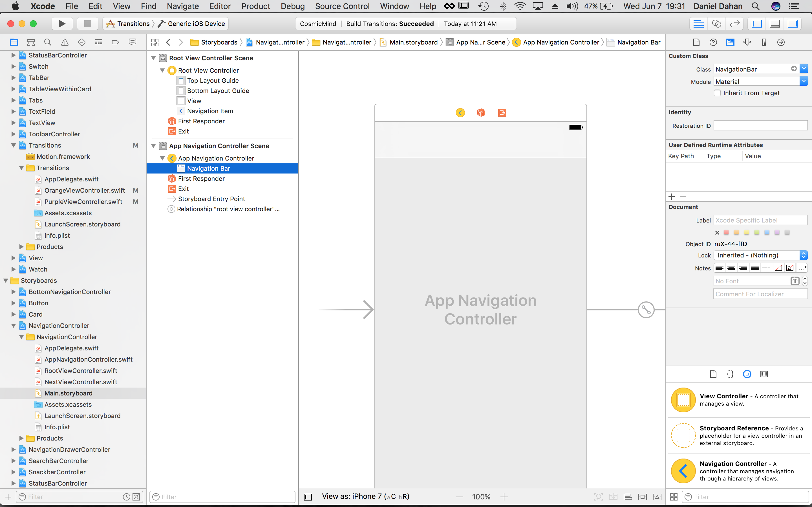Click View as: iPhone 7 button
812x507 pixels.
365,496
